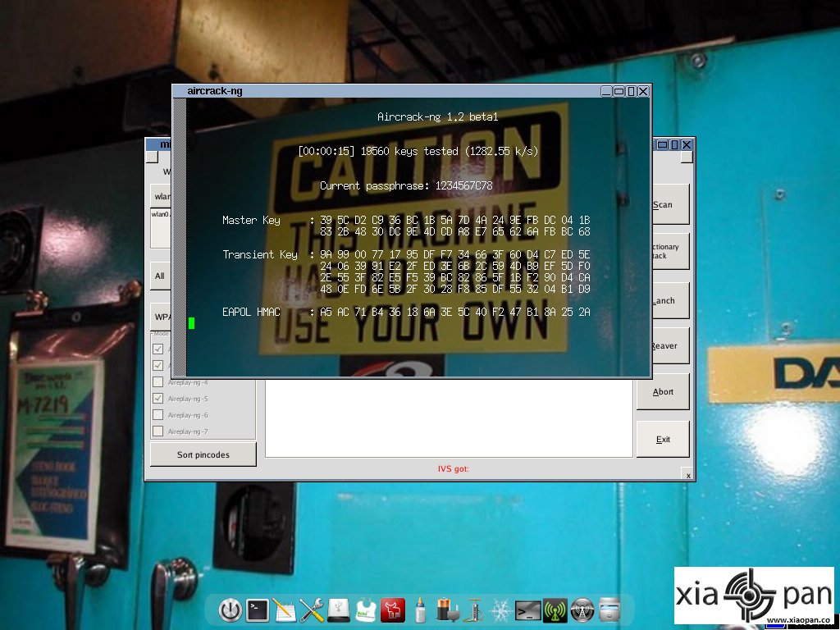Click the Exit button
This screenshot has height=630, width=840.
pos(663,440)
